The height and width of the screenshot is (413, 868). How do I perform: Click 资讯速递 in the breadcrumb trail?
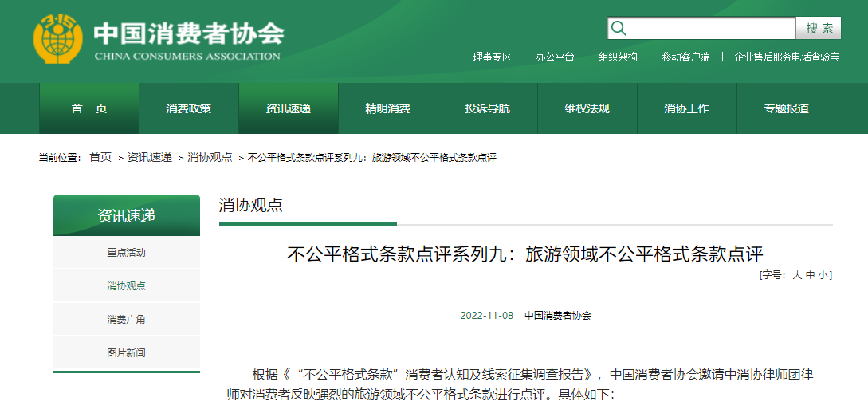(150, 158)
